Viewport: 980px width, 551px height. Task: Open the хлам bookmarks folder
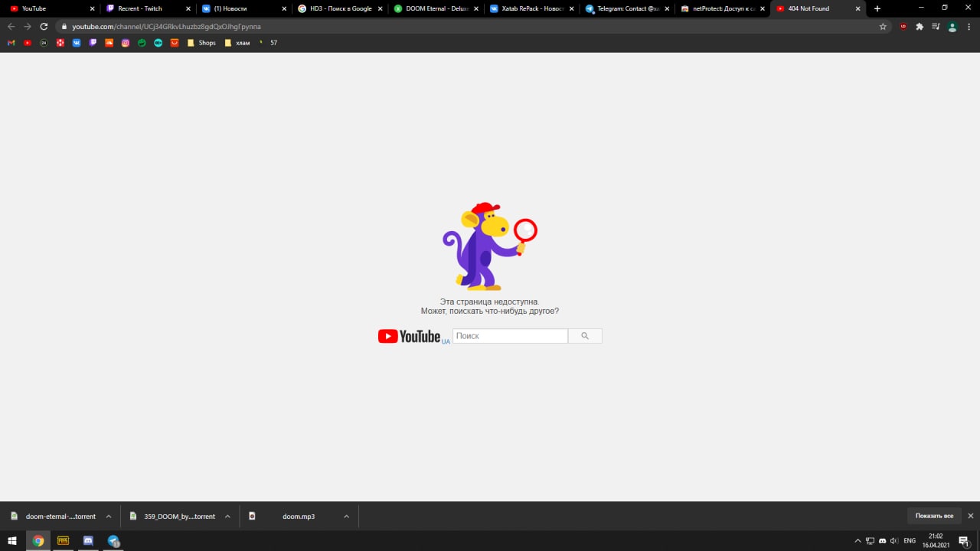pos(237,43)
